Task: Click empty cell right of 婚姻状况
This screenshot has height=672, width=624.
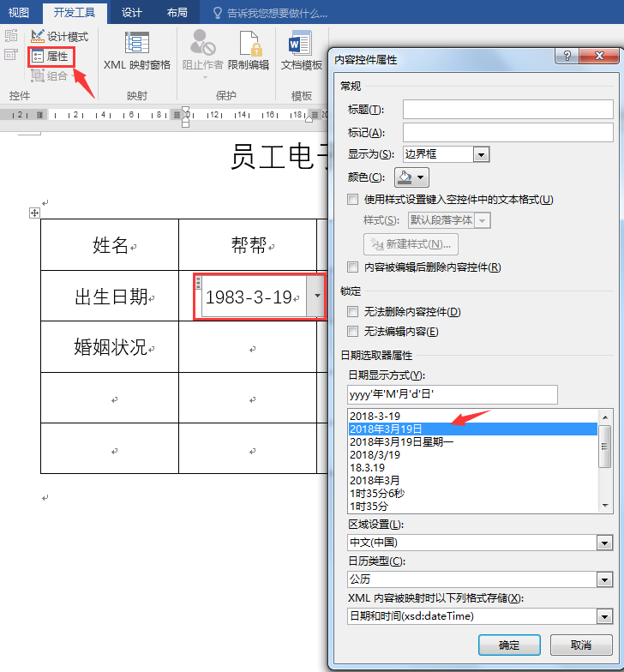Action: point(248,346)
